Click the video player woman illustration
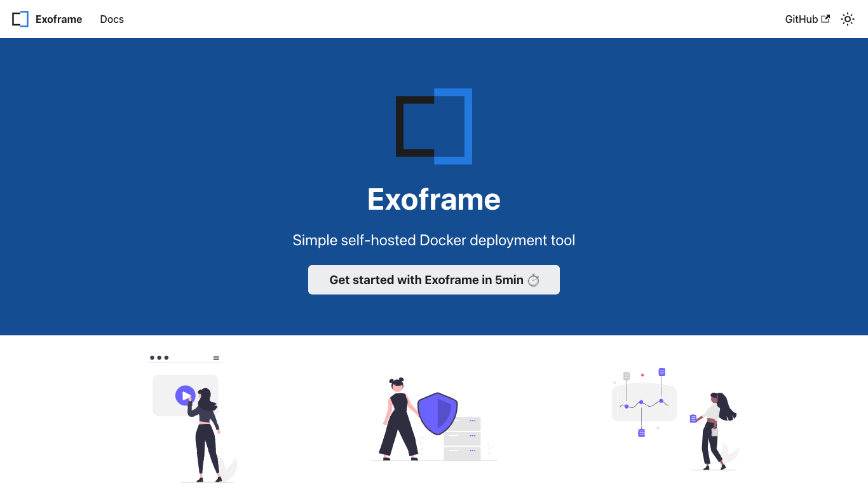This screenshot has height=488, width=868. pyautogui.click(x=193, y=419)
